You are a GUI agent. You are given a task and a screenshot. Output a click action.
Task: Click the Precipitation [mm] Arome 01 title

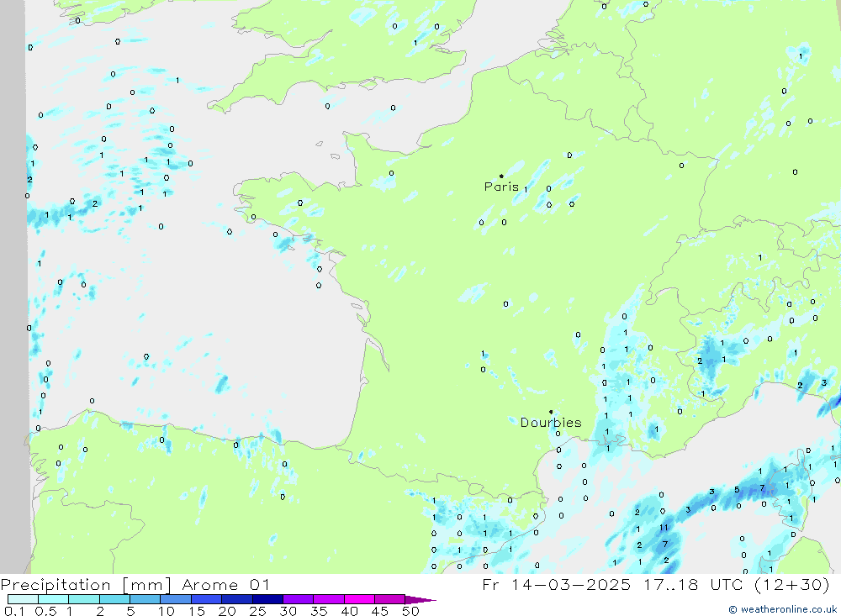click(x=135, y=584)
